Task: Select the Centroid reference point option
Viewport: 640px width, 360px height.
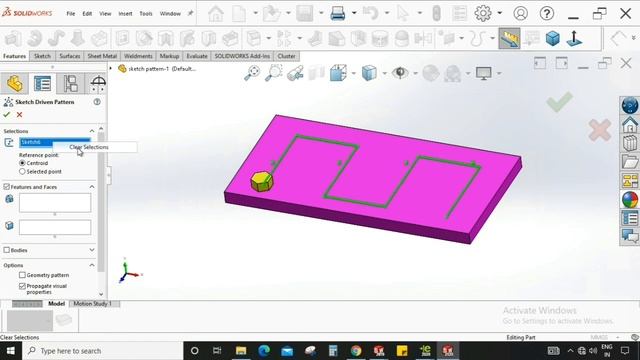Action: tap(22, 163)
